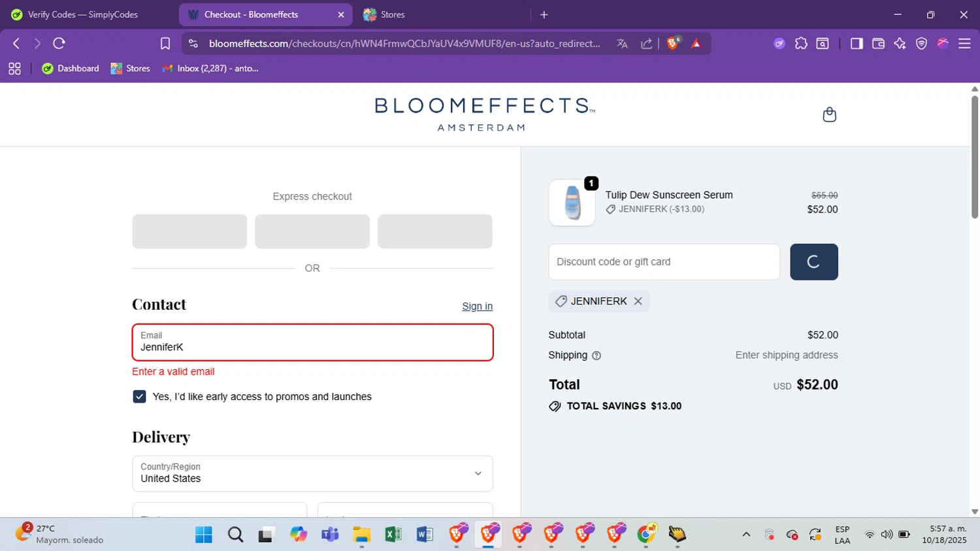The width and height of the screenshot is (980, 551).
Task: Open the Stores bookmark
Action: pyautogui.click(x=130, y=69)
